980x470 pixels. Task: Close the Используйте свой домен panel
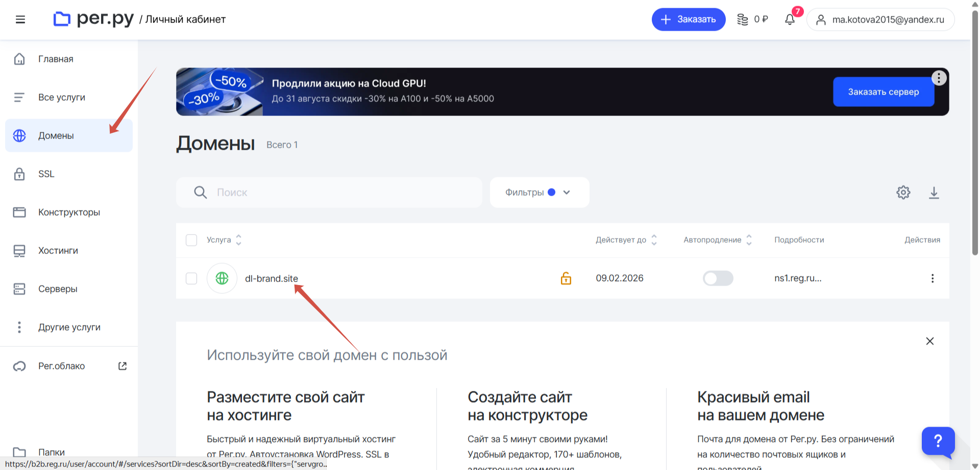tap(930, 341)
